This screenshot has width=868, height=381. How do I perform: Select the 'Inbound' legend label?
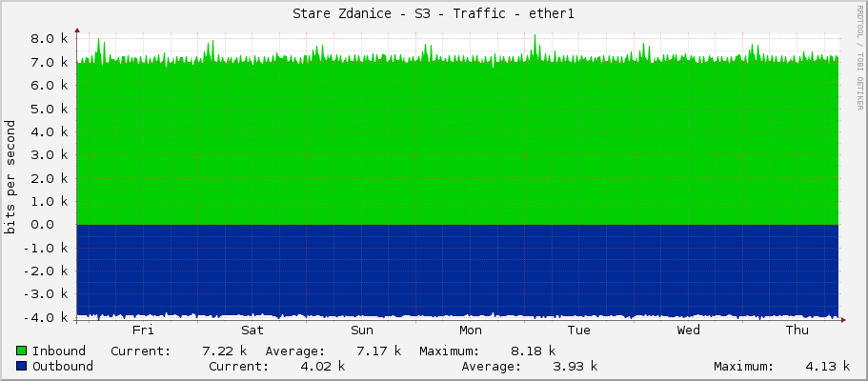tap(59, 351)
